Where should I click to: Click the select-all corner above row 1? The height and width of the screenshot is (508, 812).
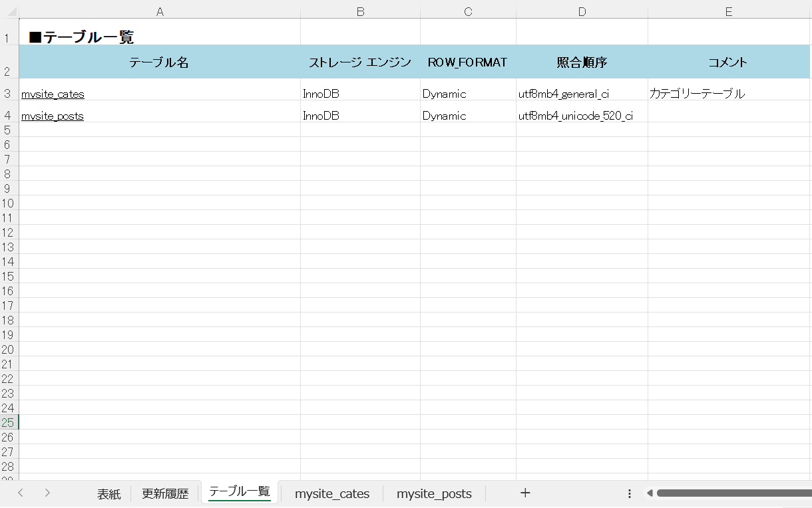(x=11, y=11)
